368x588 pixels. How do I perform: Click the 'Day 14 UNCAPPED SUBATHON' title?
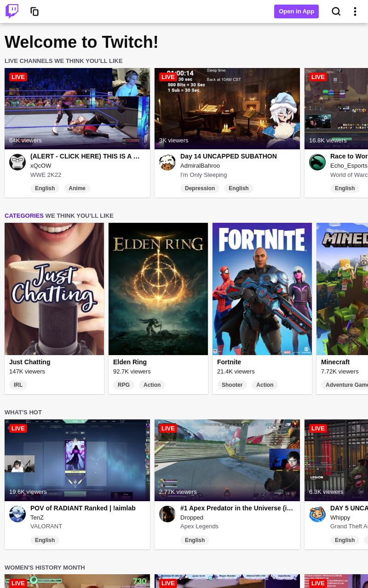pyautogui.click(x=229, y=156)
